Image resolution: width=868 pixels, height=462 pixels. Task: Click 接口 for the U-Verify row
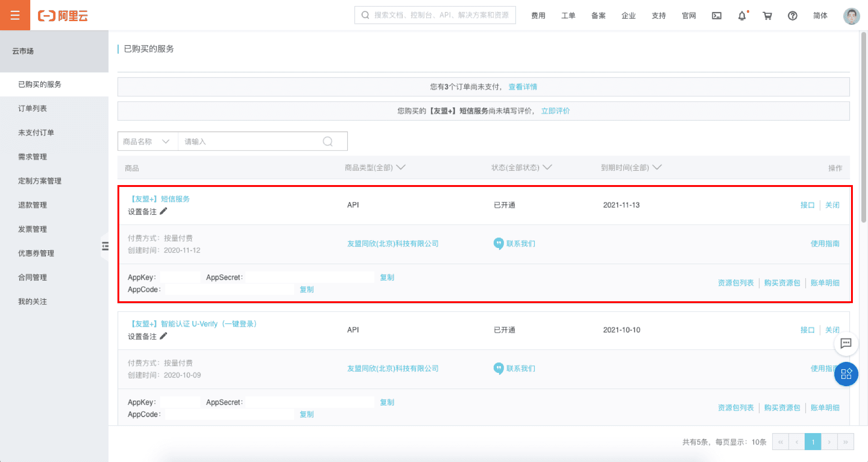pos(807,330)
